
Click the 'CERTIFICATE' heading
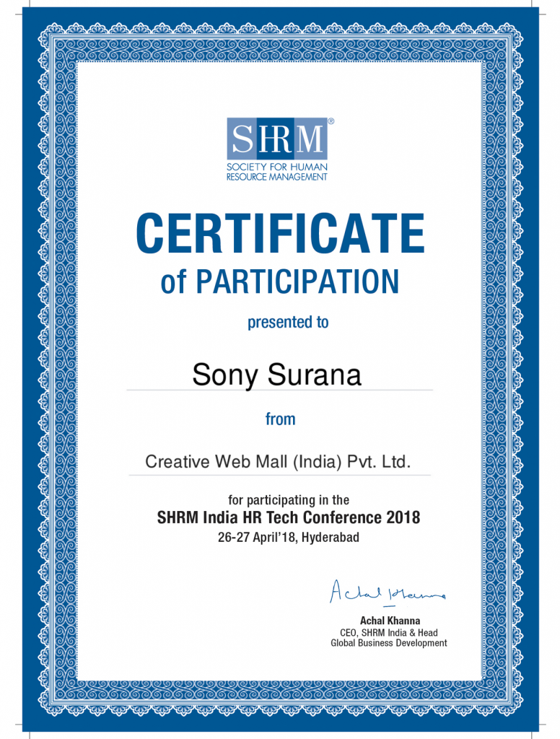280,233
